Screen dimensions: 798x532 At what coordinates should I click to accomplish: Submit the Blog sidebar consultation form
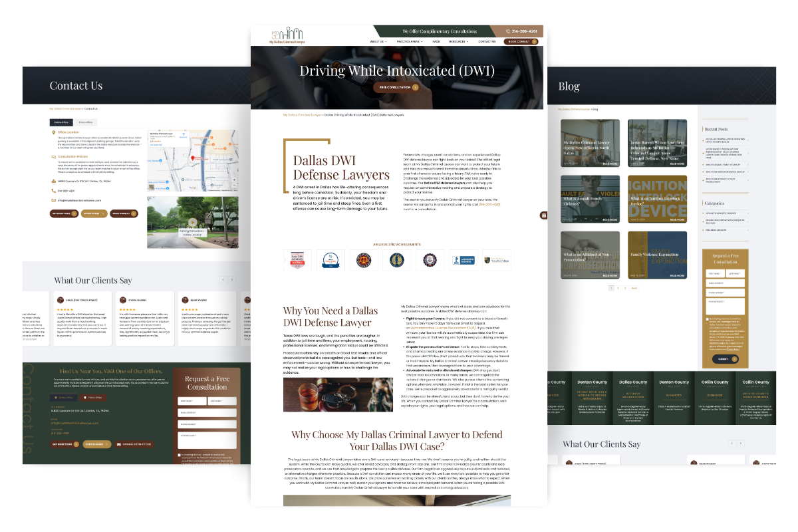[724, 359]
